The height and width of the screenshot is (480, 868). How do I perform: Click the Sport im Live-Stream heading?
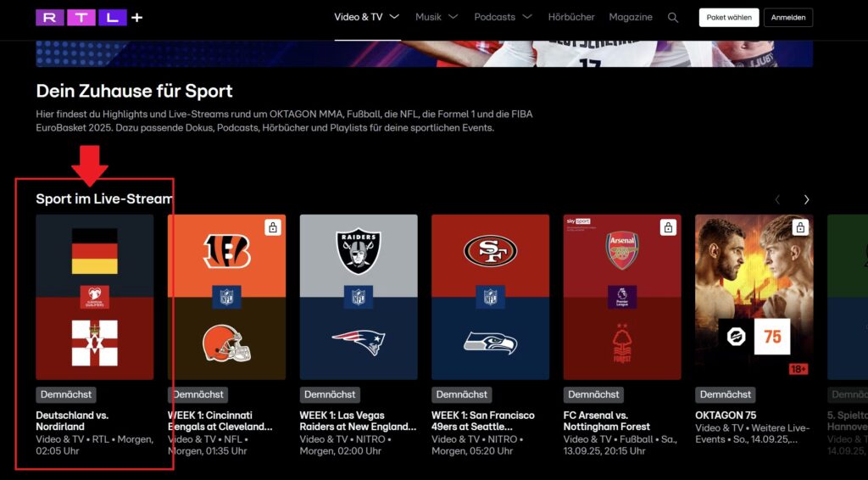tap(104, 198)
